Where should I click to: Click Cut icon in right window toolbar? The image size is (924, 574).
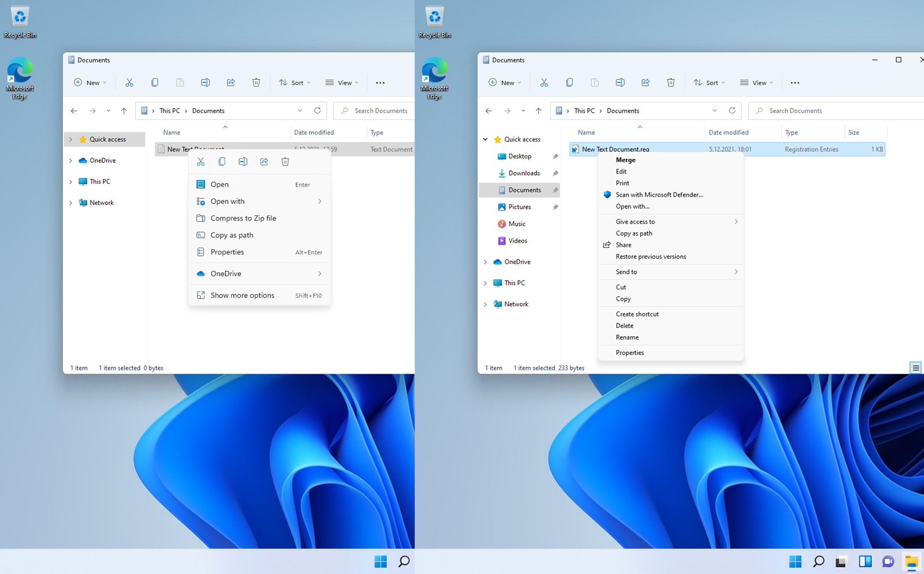point(544,83)
